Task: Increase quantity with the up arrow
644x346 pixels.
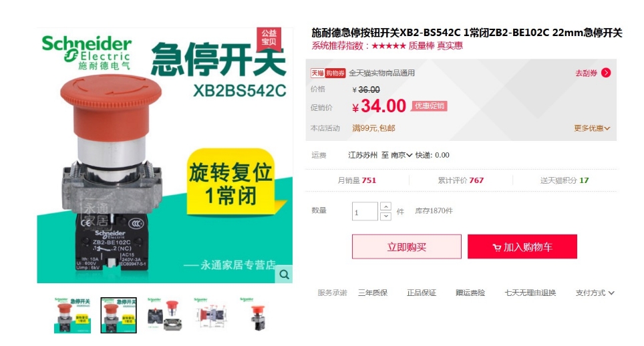Action: click(385, 206)
